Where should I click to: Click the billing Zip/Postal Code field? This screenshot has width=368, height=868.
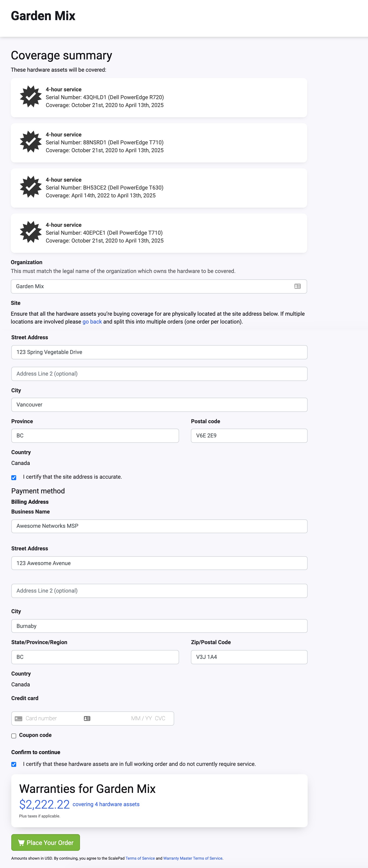coord(249,657)
